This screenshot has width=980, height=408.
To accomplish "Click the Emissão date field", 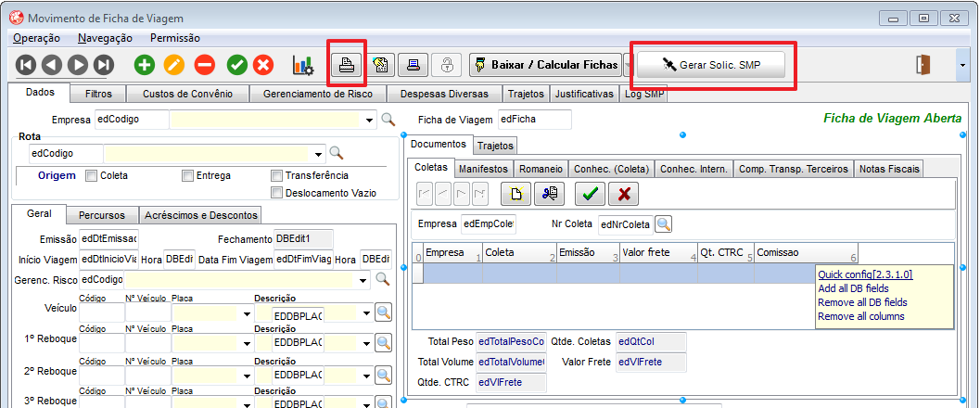I will tap(108, 238).
